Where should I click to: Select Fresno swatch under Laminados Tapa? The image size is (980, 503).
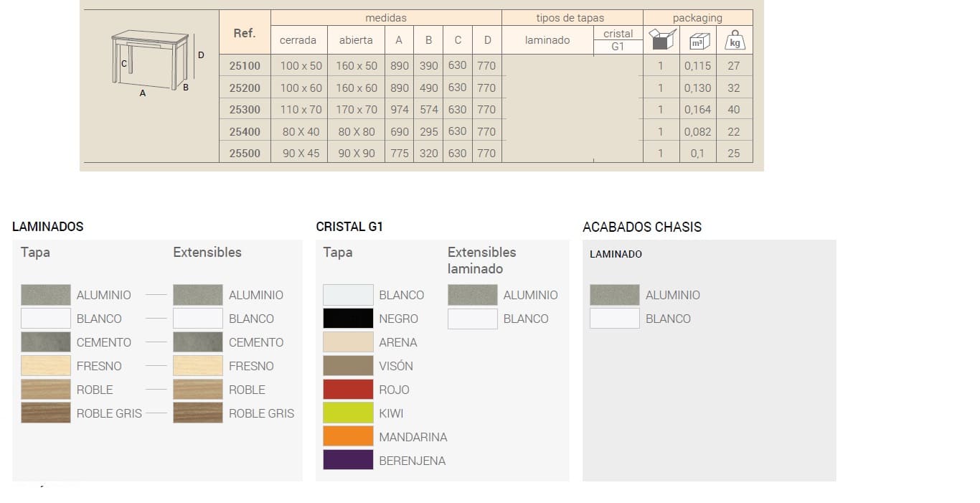pyautogui.click(x=46, y=366)
